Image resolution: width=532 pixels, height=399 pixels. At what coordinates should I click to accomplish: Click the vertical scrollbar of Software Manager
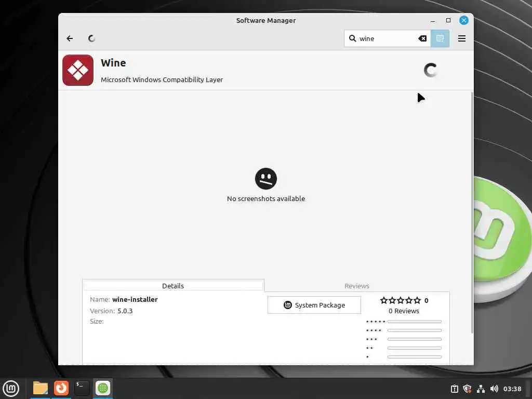click(472, 214)
